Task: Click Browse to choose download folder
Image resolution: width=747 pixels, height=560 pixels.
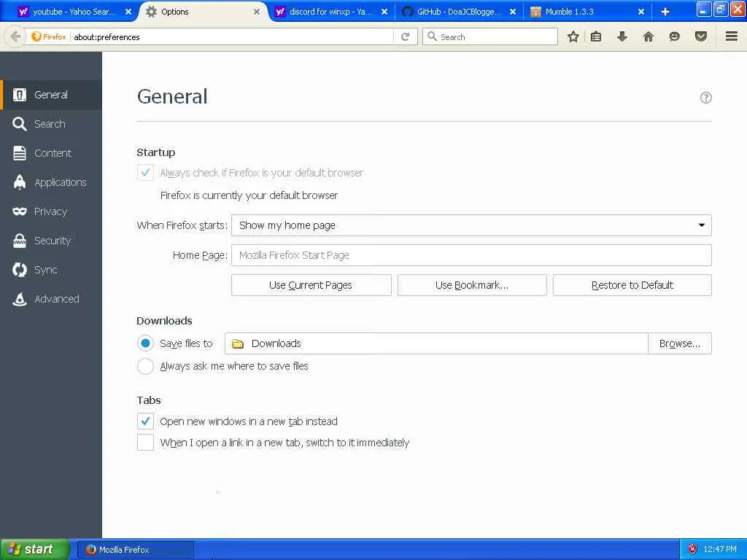Action: tap(680, 343)
